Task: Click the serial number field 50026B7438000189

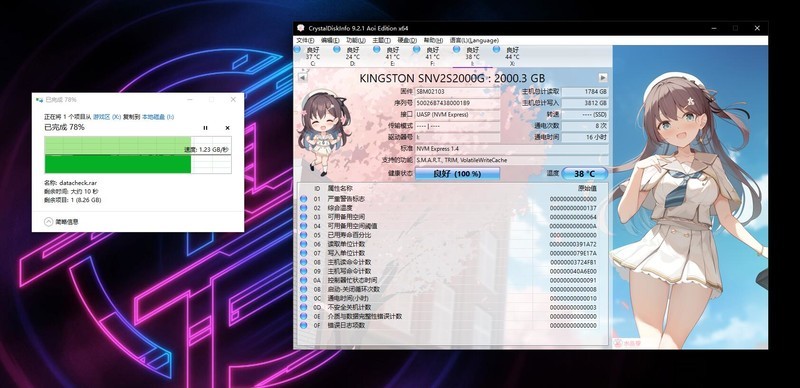Action: pos(457,103)
